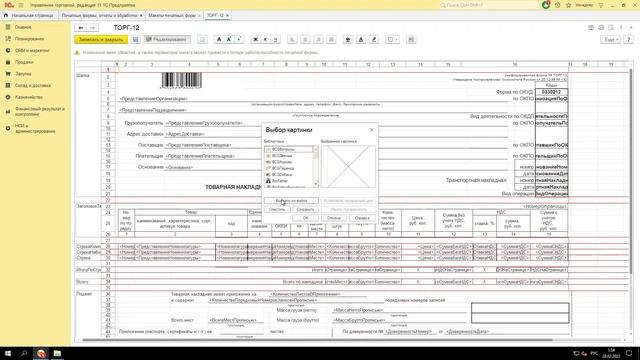Click 'Выбрать из файла' button in dialog
Image resolution: width=640 pixels, height=360 pixels.
coord(291,201)
